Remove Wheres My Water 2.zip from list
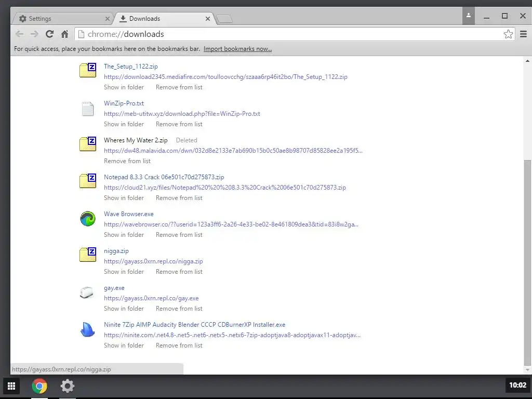The image size is (532, 399). coord(127,161)
